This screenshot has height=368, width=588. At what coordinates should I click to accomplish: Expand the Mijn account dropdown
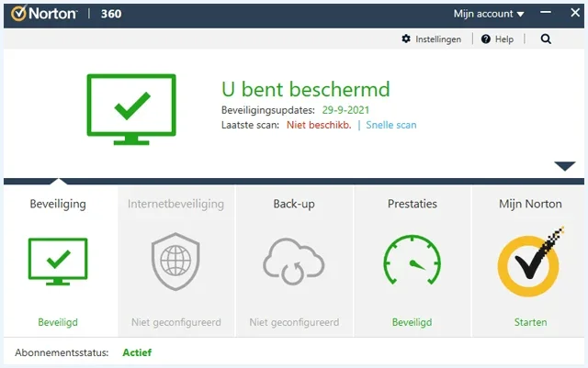point(489,14)
